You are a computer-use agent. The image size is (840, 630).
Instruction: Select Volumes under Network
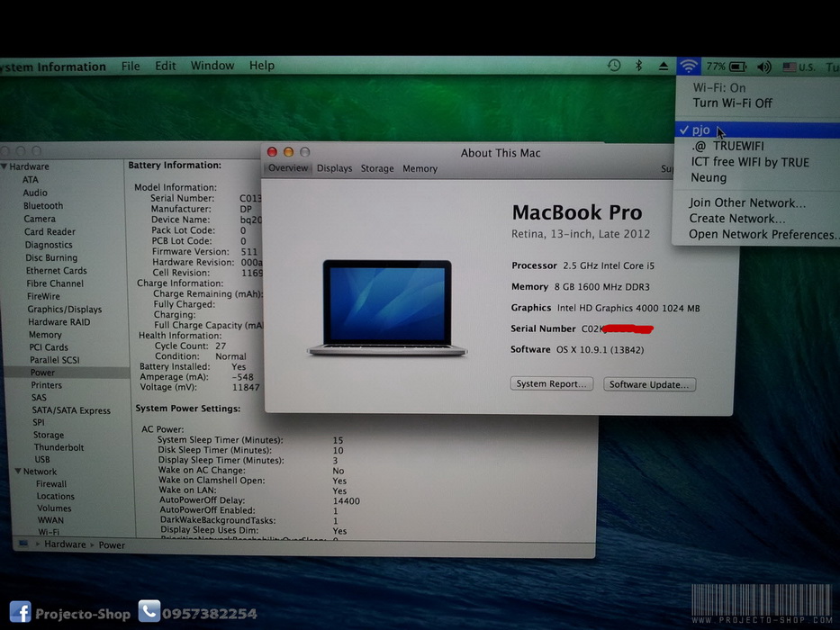(54, 508)
